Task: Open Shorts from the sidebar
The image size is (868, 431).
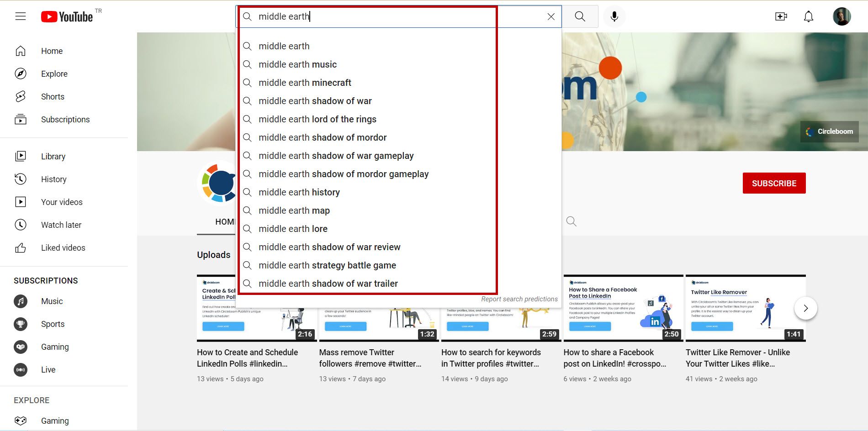Action: pyautogui.click(x=53, y=96)
